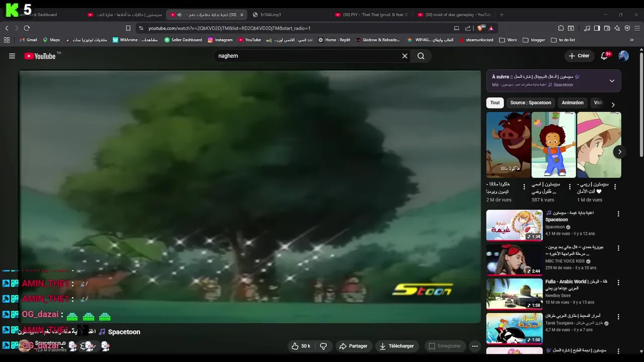
Task: Open options for the 2 M de vues video
Action: [x=524, y=187]
